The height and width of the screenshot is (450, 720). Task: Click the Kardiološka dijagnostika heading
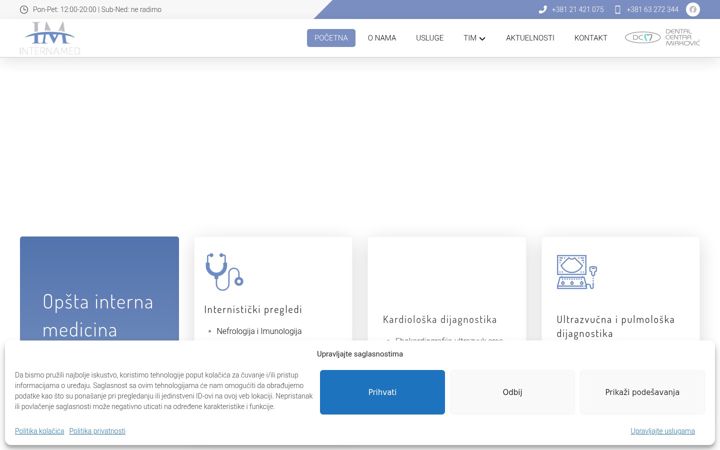point(439,319)
